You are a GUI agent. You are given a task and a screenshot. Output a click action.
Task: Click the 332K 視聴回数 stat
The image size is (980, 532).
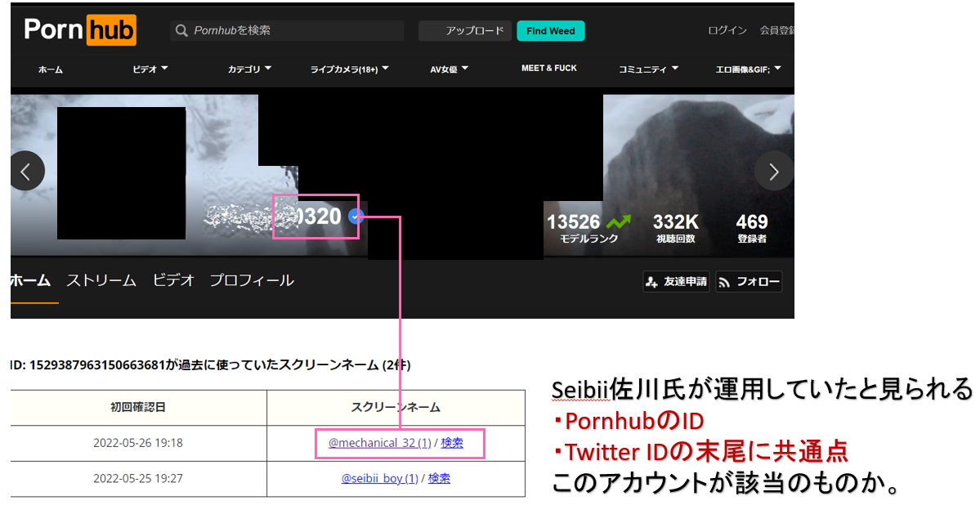(676, 227)
